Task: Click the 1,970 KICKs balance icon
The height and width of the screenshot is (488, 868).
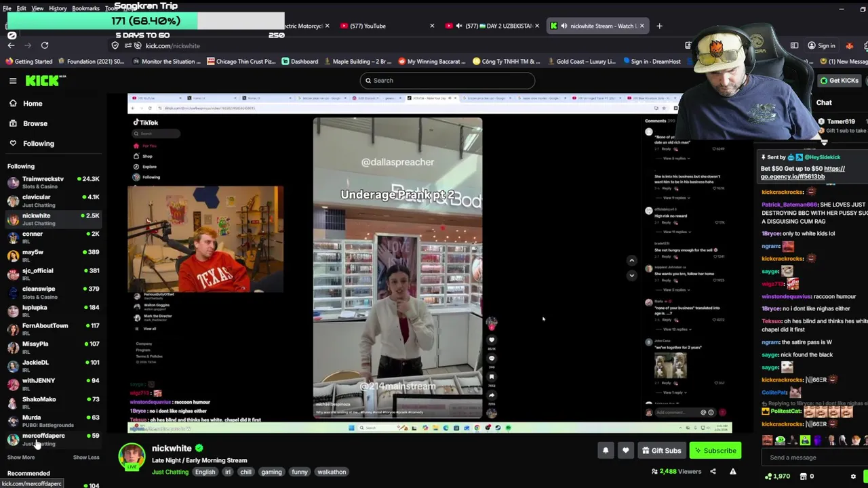Action: [768, 476]
